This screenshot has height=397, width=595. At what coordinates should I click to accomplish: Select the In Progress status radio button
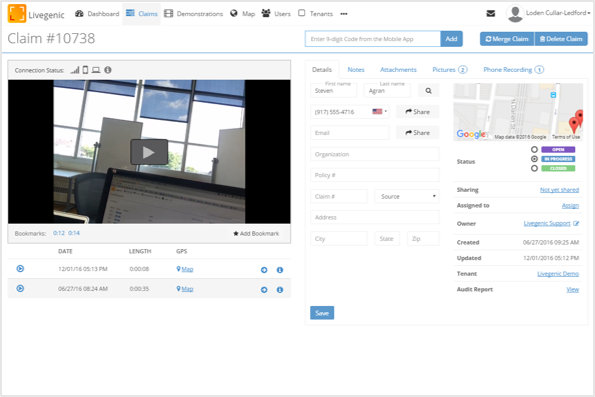(534, 159)
